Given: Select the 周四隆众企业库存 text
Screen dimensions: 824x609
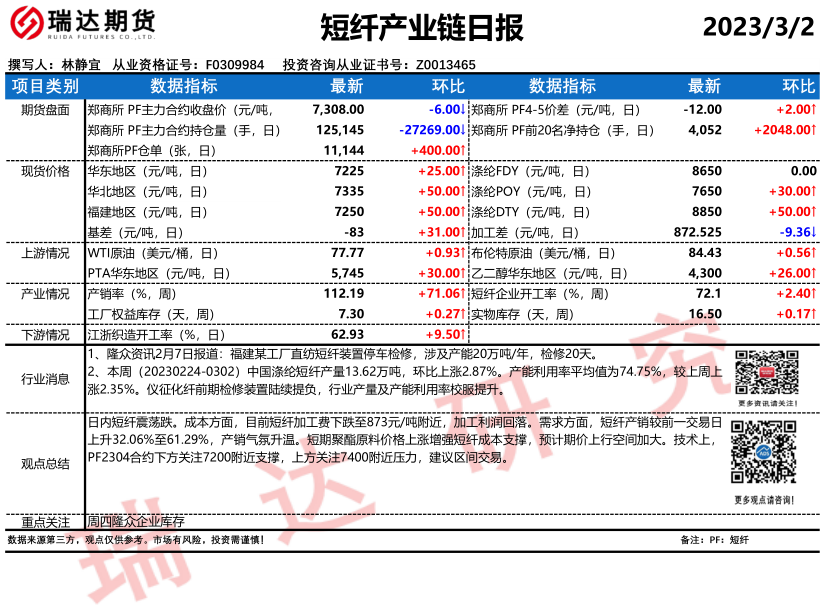Looking at the screenshot, I should (136, 522).
